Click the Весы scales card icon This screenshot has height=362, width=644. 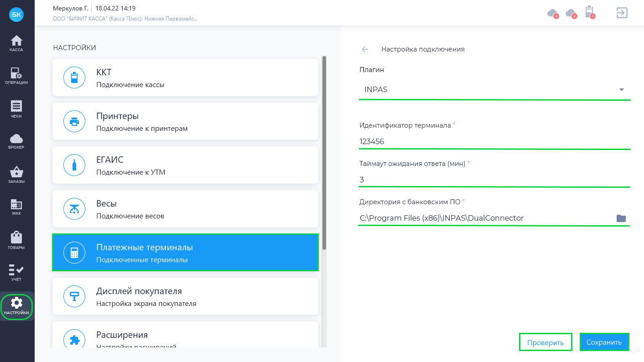(74, 209)
